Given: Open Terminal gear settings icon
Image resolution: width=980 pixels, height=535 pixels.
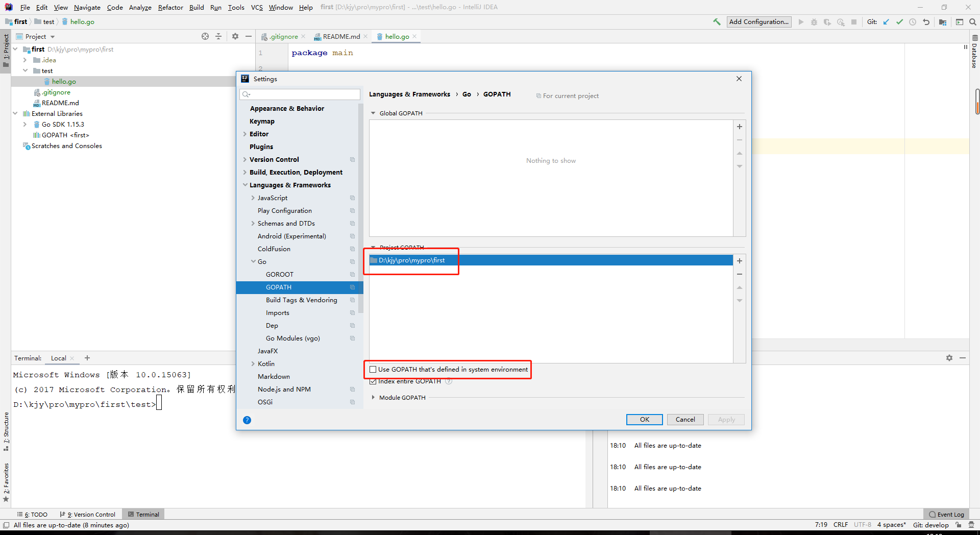Looking at the screenshot, I should coord(949,358).
